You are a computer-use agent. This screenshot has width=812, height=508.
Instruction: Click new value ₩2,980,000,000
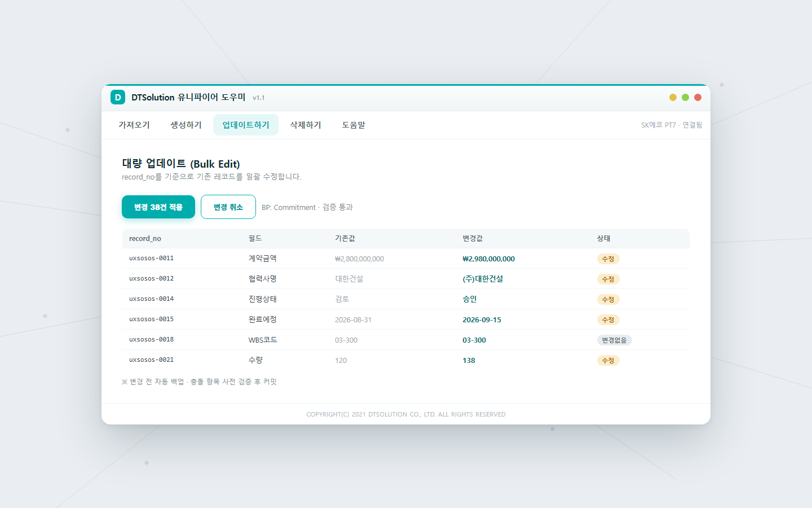coord(488,259)
